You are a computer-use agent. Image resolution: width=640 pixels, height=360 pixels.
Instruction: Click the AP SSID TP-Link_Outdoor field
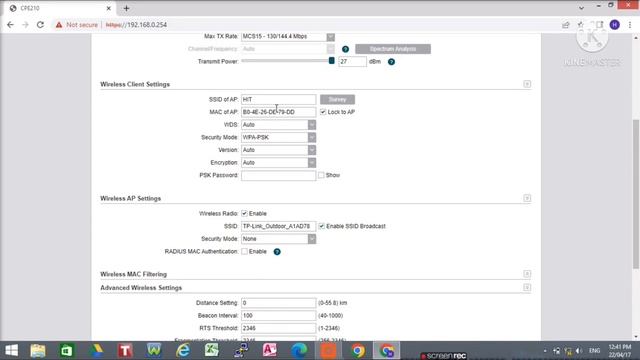click(278, 226)
